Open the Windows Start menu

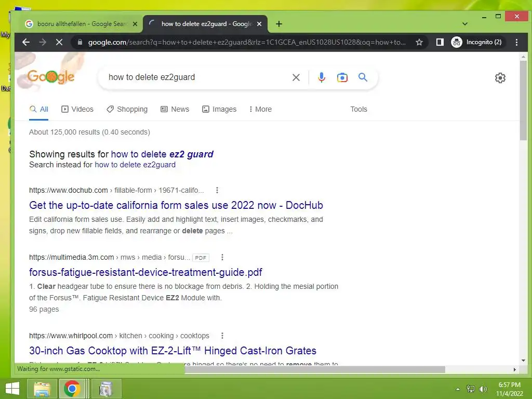coord(12,389)
